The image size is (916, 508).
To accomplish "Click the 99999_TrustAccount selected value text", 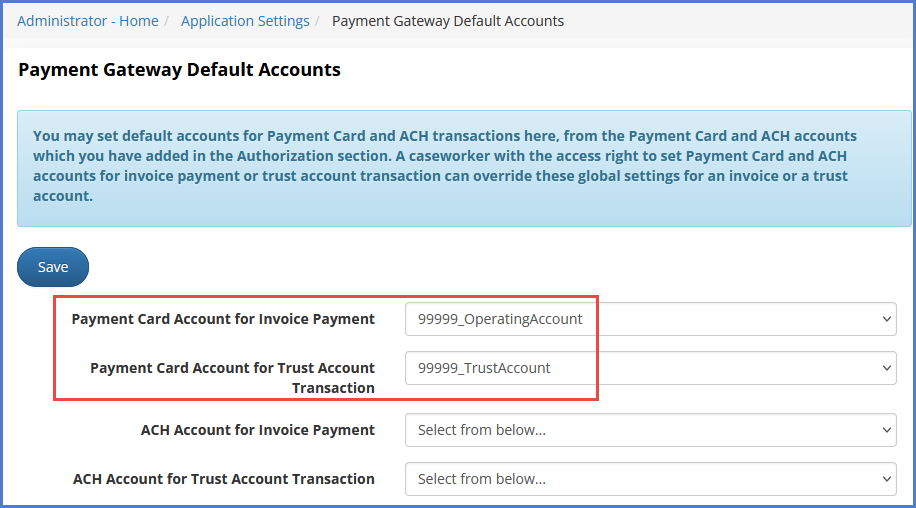I will coord(484,368).
